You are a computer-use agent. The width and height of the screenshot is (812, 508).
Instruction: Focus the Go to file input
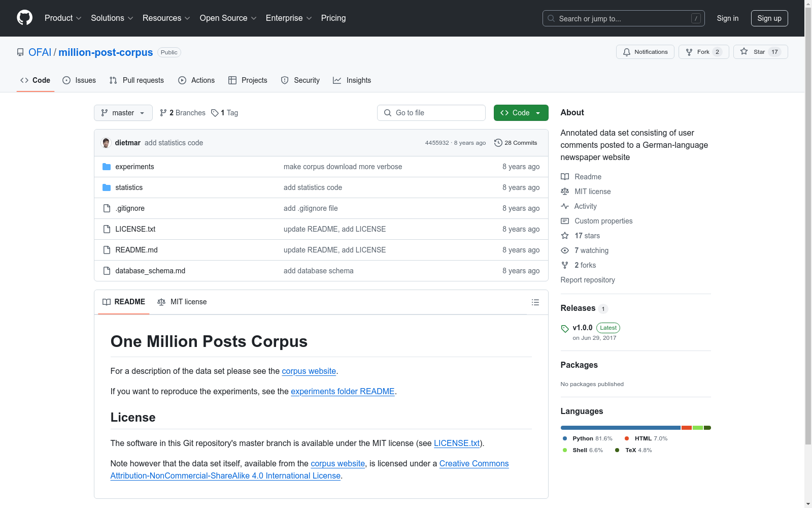click(431, 113)
